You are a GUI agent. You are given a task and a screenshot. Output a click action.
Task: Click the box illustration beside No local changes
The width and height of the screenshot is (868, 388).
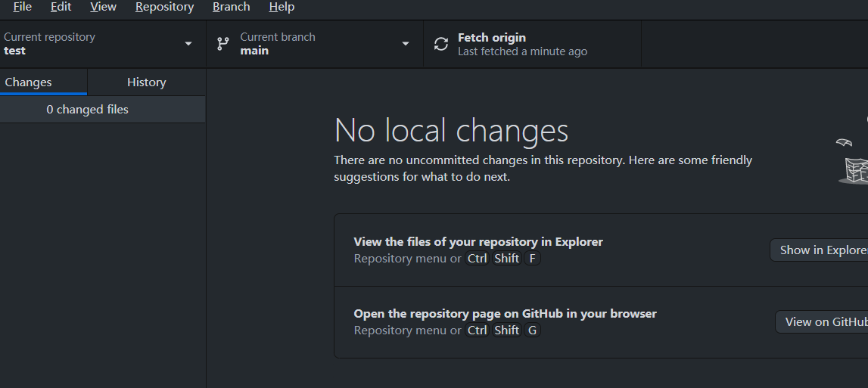click(854, 170)
